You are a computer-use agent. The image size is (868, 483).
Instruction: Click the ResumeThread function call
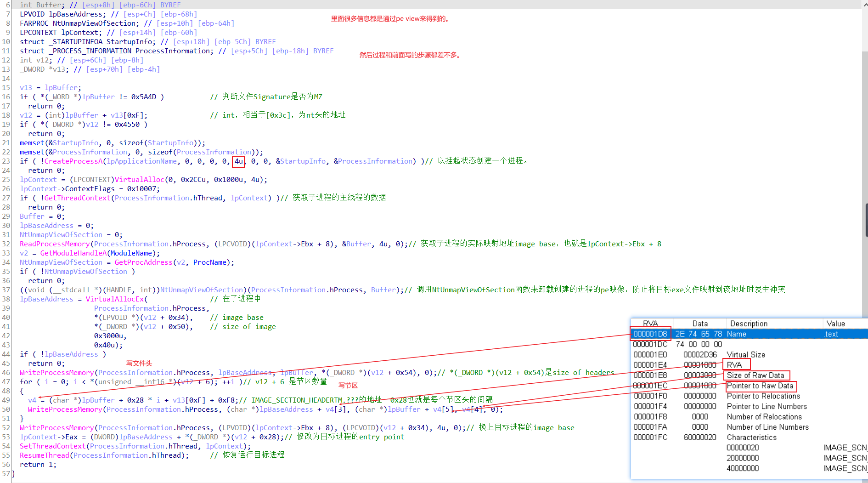click(45, 455)
